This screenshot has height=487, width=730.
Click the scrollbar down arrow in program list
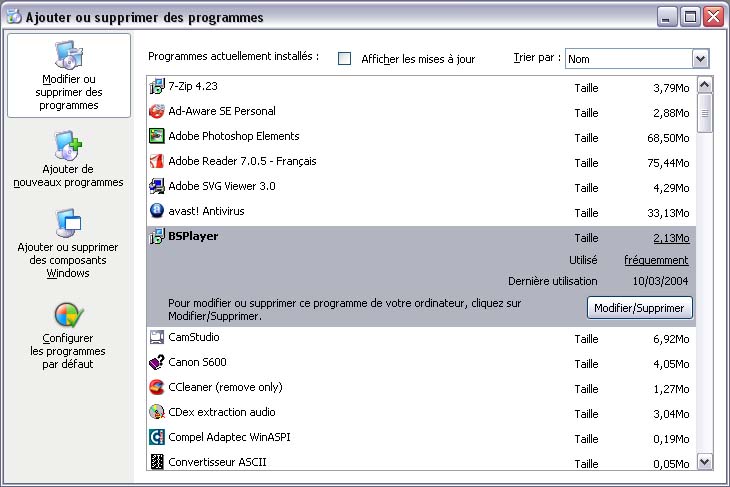pyautogui.click(x=704, y=461)
